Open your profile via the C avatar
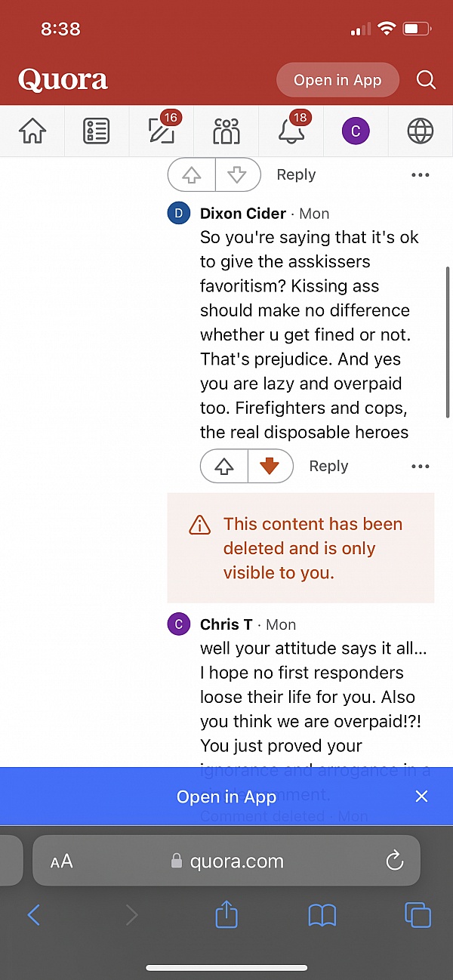Screen dimensions: 453x980 pos(355,130)
